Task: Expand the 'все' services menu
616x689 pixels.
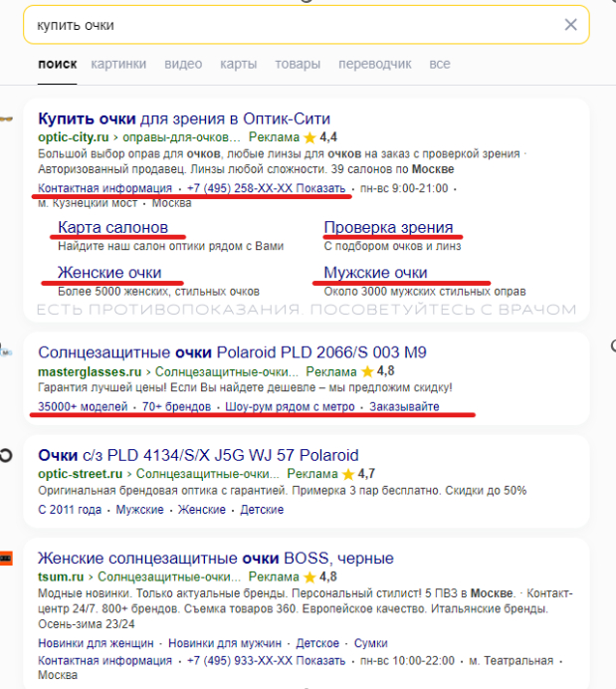Action: 440,65
